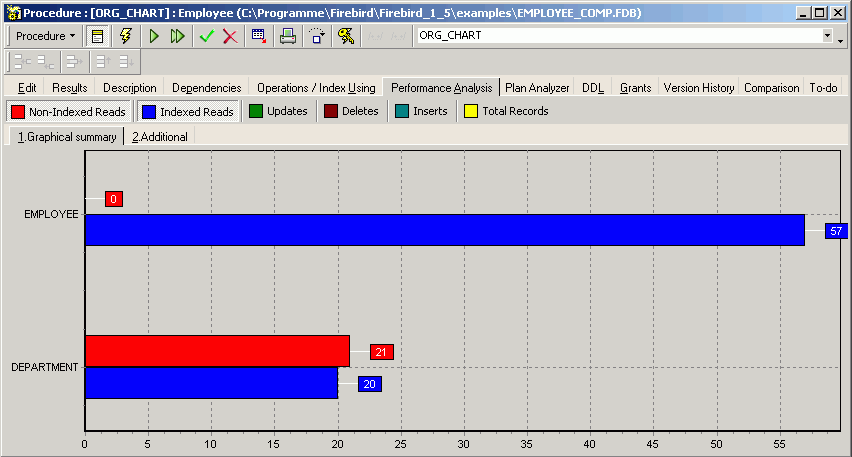This screenshot has height=457, width=852.
Task: Click the dotted-arrow square toolbar icon
Action: pyautogui.click(x=317, y=36)
